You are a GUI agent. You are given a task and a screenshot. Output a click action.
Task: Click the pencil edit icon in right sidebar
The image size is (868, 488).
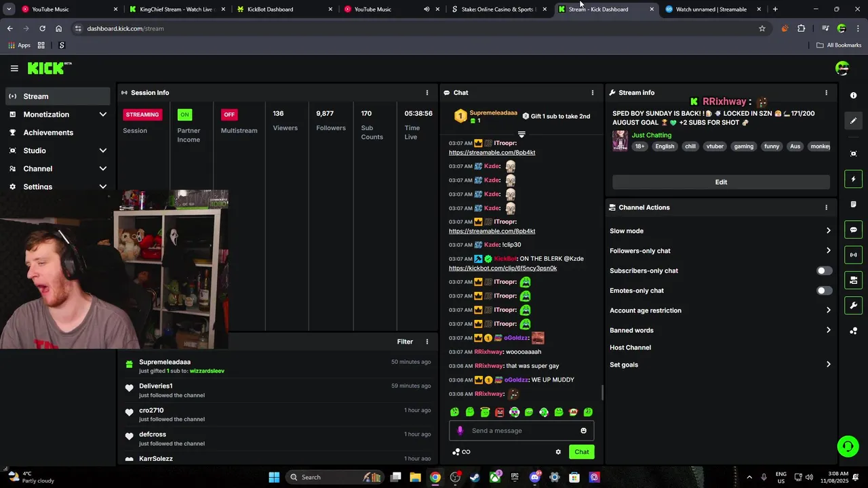854,121
